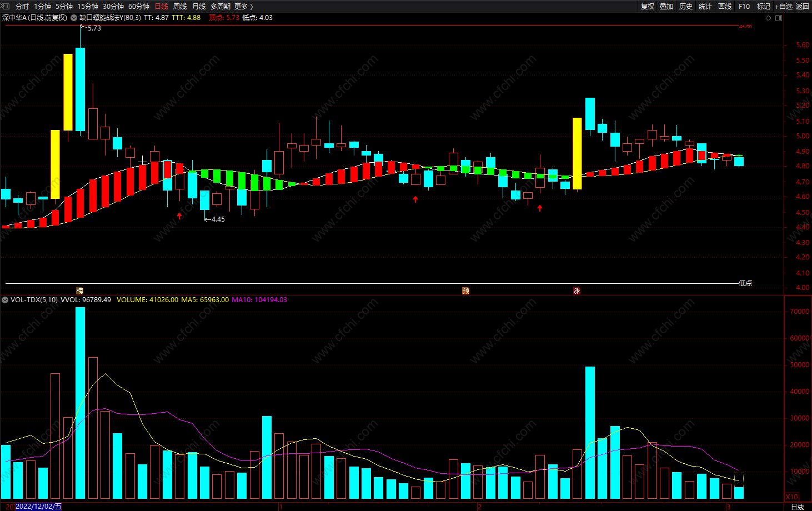Open the F10 company info button
The width and height of the screenshot is (812, 511).
coord(744,7)
